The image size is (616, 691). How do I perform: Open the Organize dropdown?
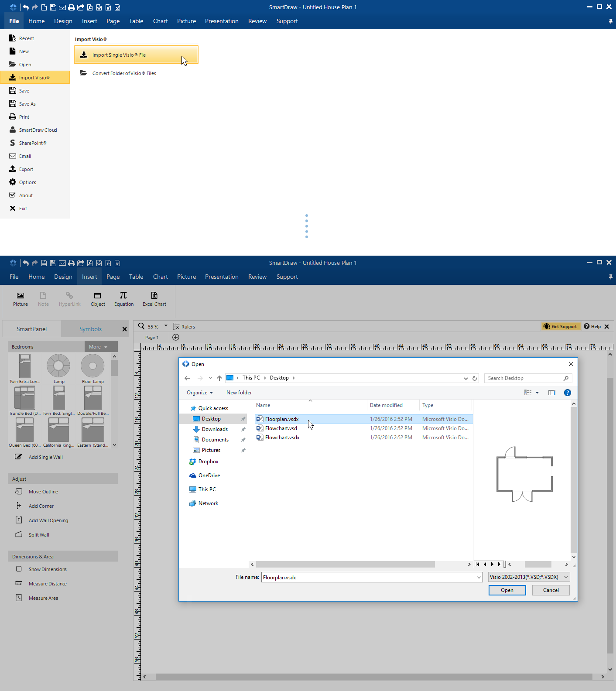tap(200, 393)
